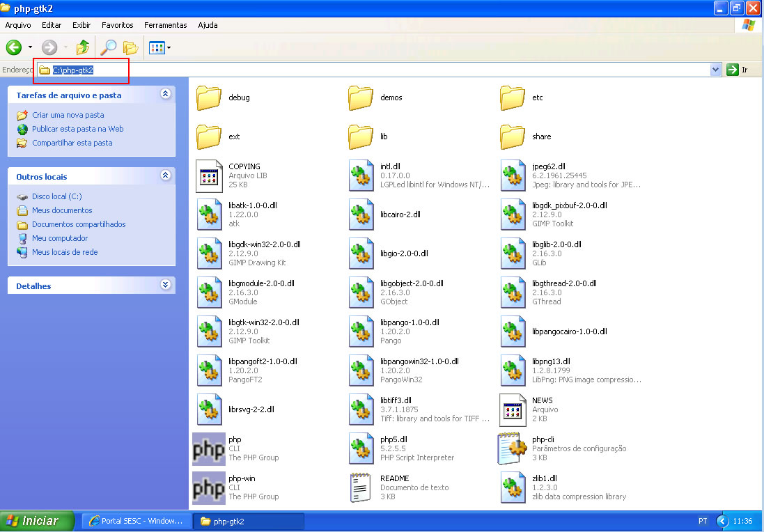Image resolution: width=764 pixels, height=532 pixels.
Task: Expand the address bar dropdown
Action: (715, 70)
